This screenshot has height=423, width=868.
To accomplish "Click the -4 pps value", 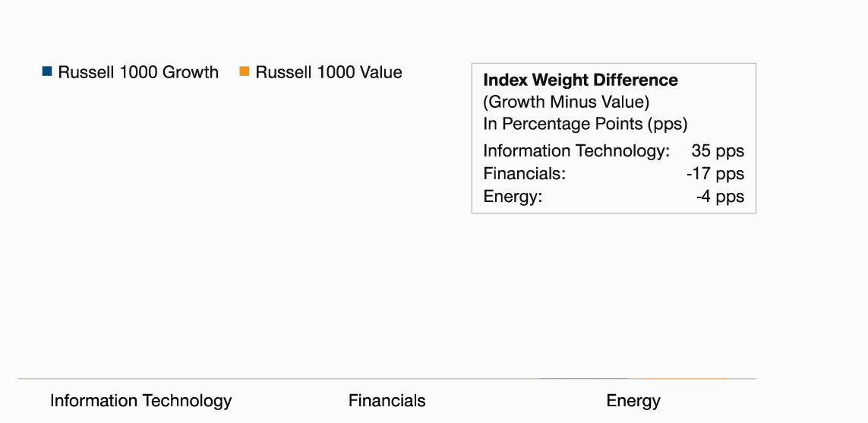I will tap(720, 197).
